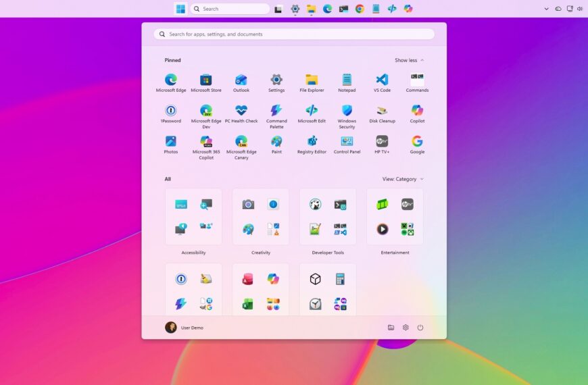Screen dimensions: 588x385
Task: Click the Start menu search field
Action: pyautogui.click(x=294, y=34)
